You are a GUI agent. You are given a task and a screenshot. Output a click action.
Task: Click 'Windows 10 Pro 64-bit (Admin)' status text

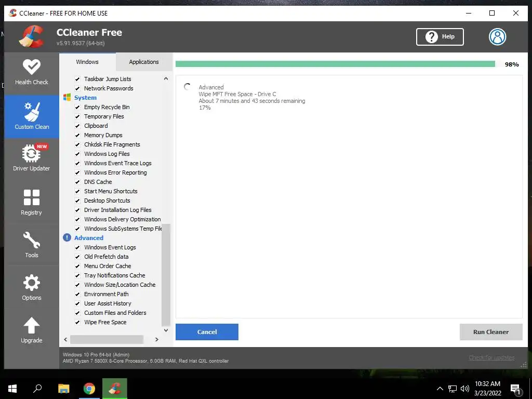96,354
